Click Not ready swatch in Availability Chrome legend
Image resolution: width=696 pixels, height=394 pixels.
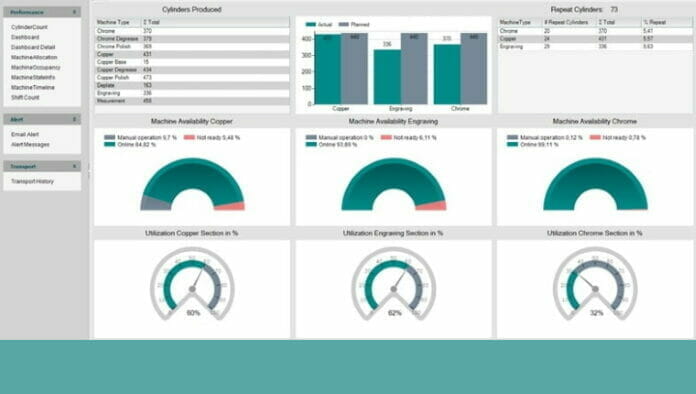point(595,138)
